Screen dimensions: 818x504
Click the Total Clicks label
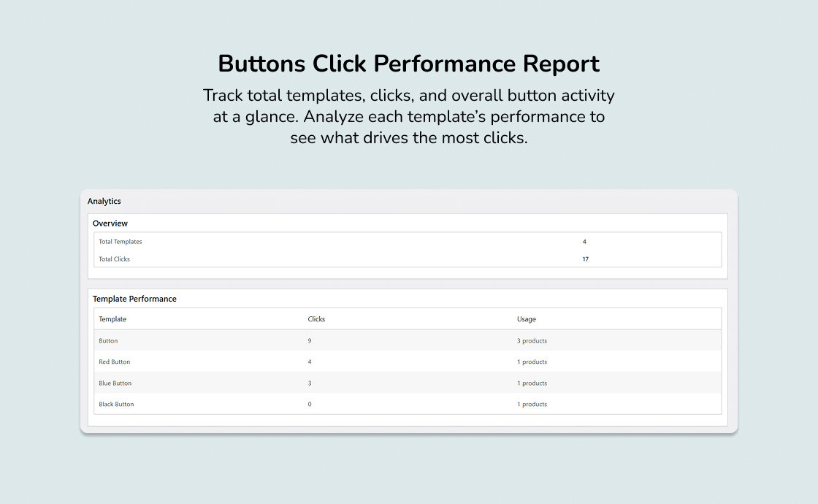[114, 259]
